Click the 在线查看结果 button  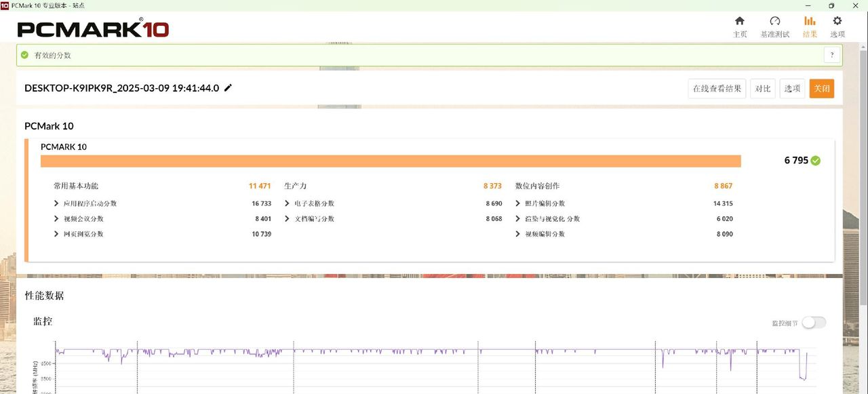[x=716, y=88]
